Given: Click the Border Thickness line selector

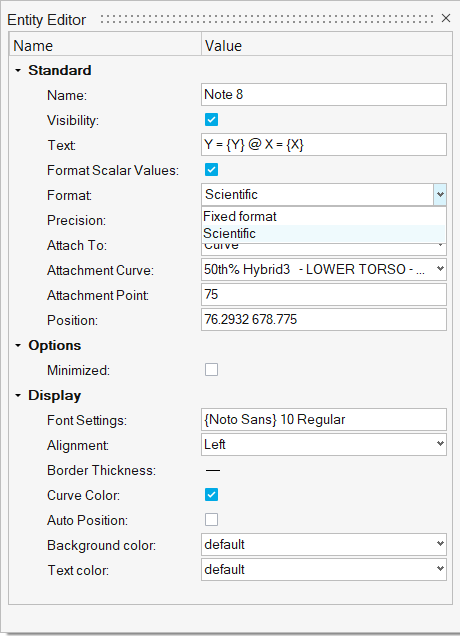Looking at the screenshot, I should coord(213,471).
